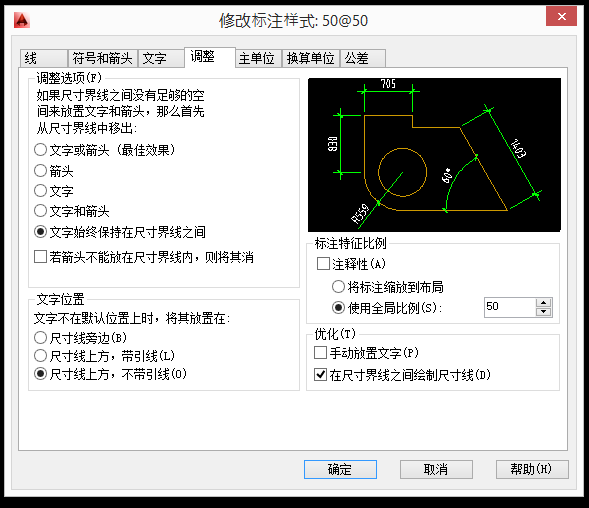Uncheck 在尺寸界线之间绘制尺寸线(D)

point(402,375)
